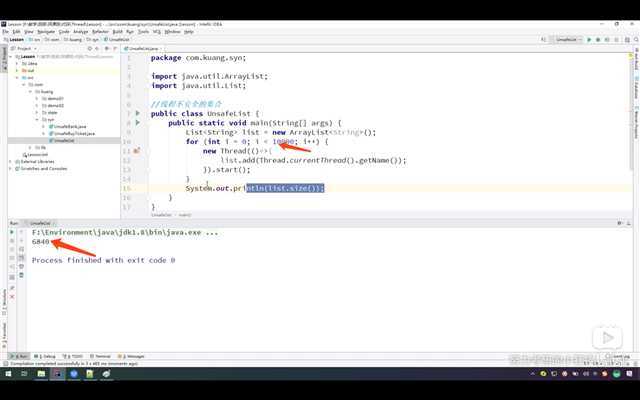Select the UnsafeList tab in Run panel
640x400 pixels.
tap(40, 223)
